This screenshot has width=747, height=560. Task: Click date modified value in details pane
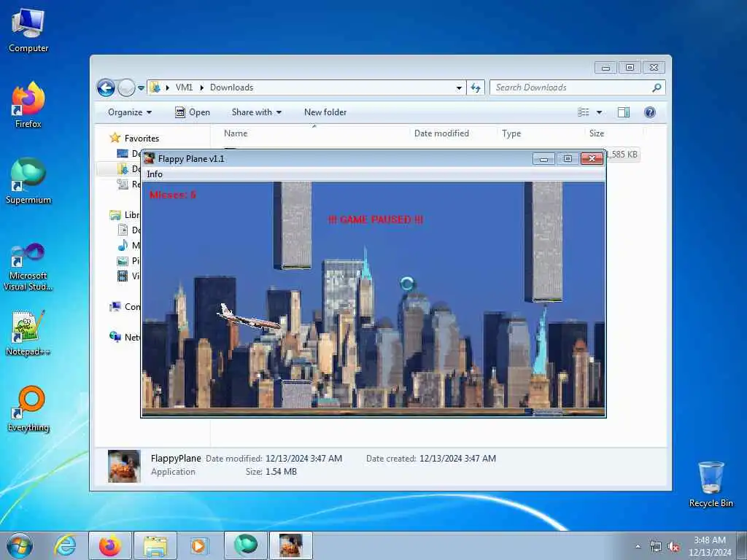[x=303, y=459]
